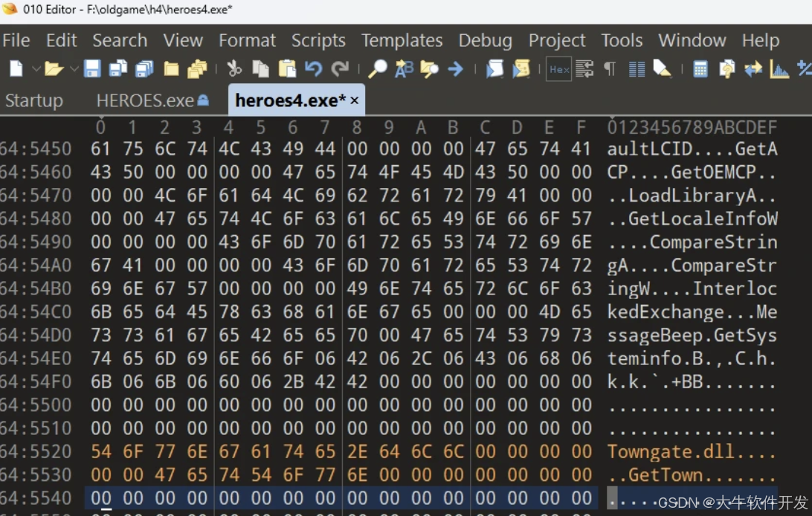Image resolution: width=812 pixels, height=516 pixels.
Task: Open the Templates menu
Action: (x=402, y=40)
